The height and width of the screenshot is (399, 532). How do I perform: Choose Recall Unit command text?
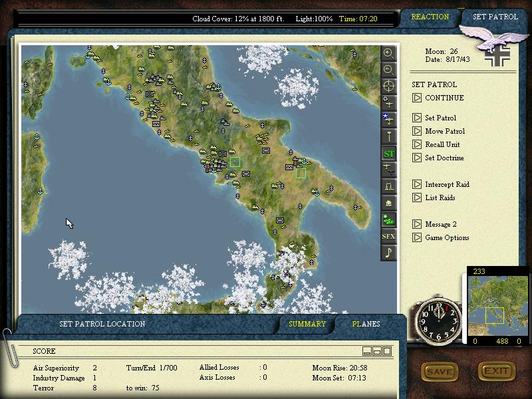[442, 144]
